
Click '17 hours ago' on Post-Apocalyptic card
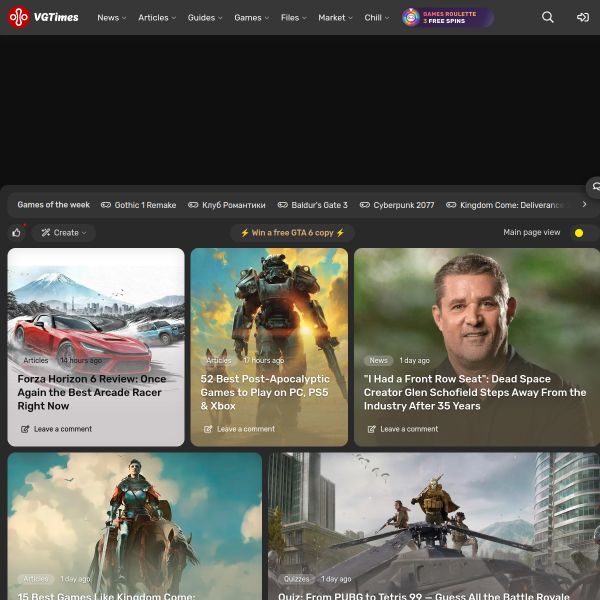(264, 360)
